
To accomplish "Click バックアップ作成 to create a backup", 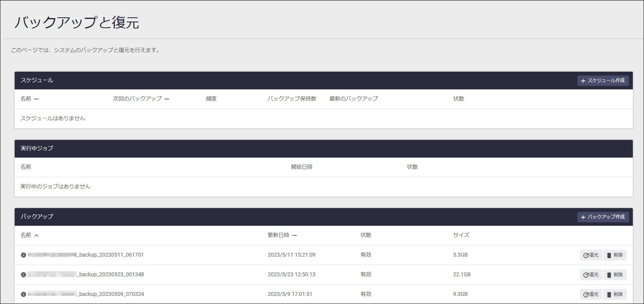I will [603, 217].
